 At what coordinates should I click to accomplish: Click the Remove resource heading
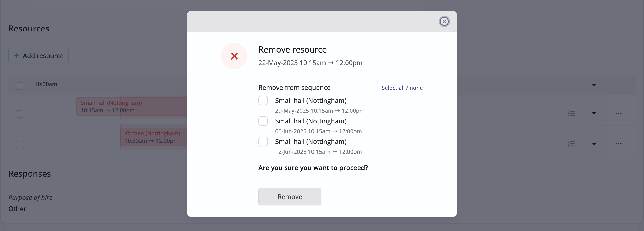coord(292,49)
